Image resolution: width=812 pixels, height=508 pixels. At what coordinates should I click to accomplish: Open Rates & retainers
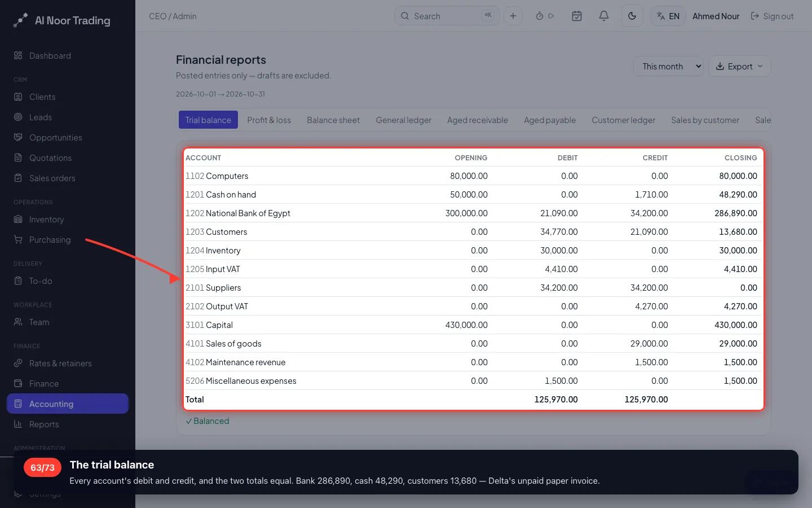(x=68, y=364)
